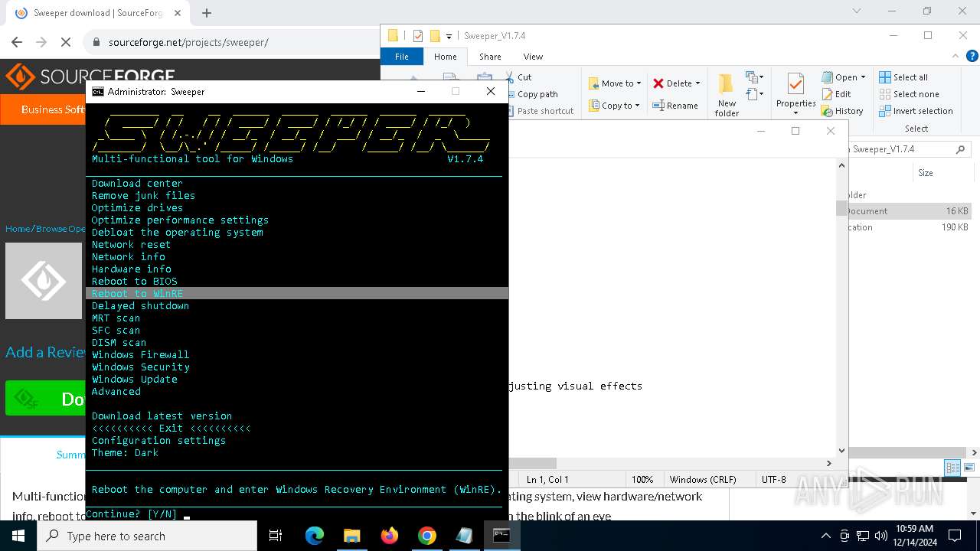
Task: Open Microsoft Edge from the taskbar
Action: (x=314, y=536)
